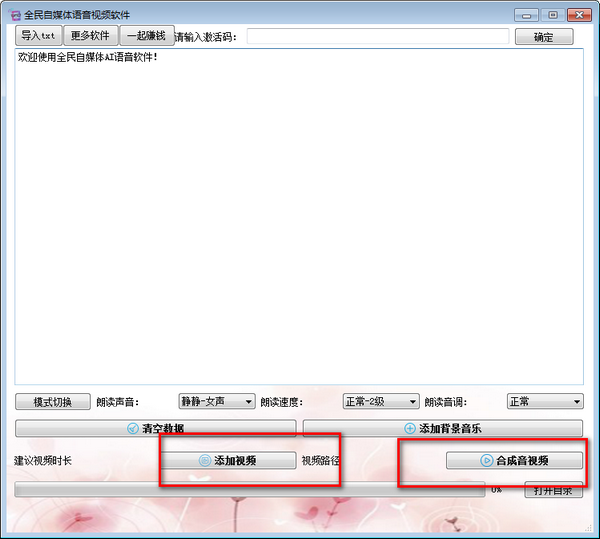Focus the 请输入激活码 input field
Viewport: 600px width, 539px height.
[x=378, y=37]
